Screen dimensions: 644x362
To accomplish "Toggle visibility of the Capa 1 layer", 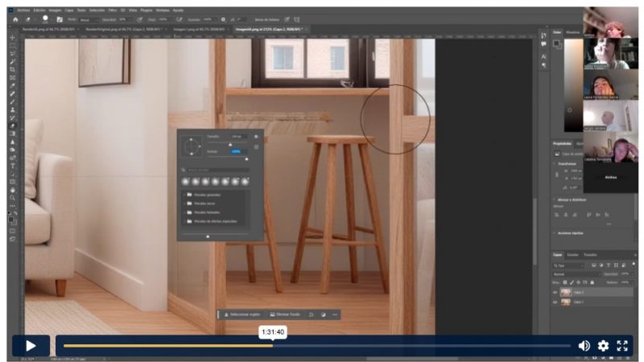I will pos(555,302).
